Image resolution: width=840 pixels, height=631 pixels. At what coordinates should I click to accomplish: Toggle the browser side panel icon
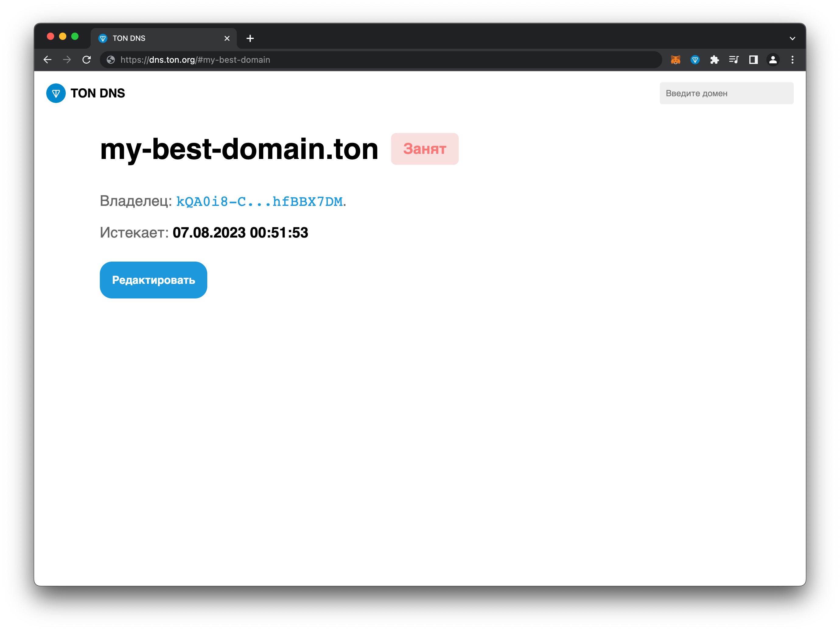(x=754, y=60)
